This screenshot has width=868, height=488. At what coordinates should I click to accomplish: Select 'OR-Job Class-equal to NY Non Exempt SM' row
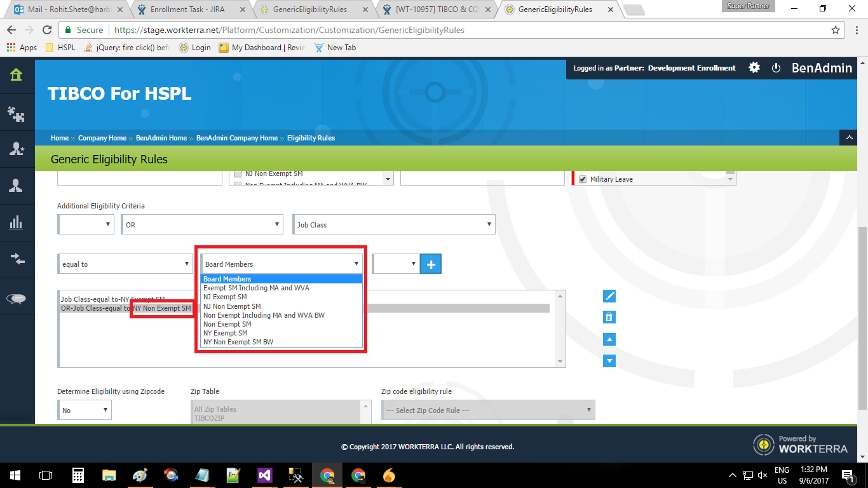[x=304, y=308]
